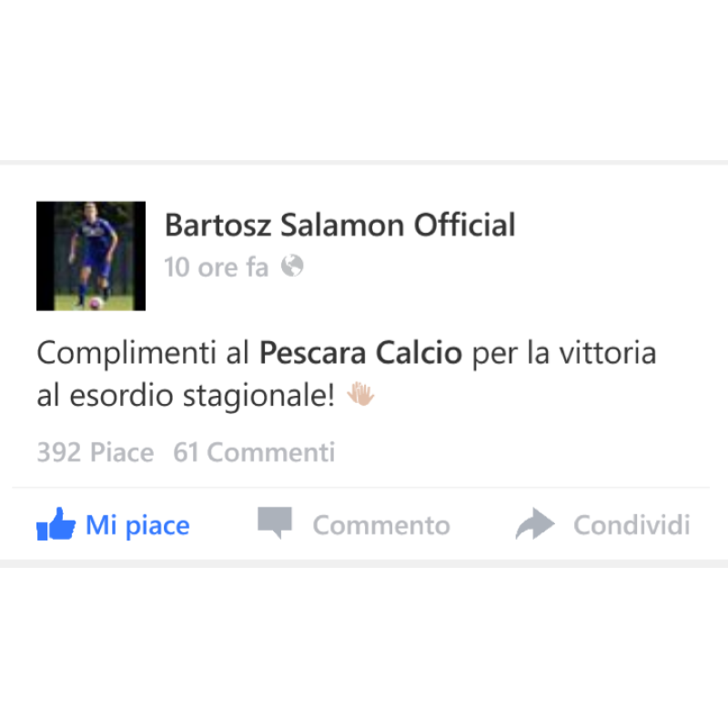Click the grey share arrow icon

535,524
